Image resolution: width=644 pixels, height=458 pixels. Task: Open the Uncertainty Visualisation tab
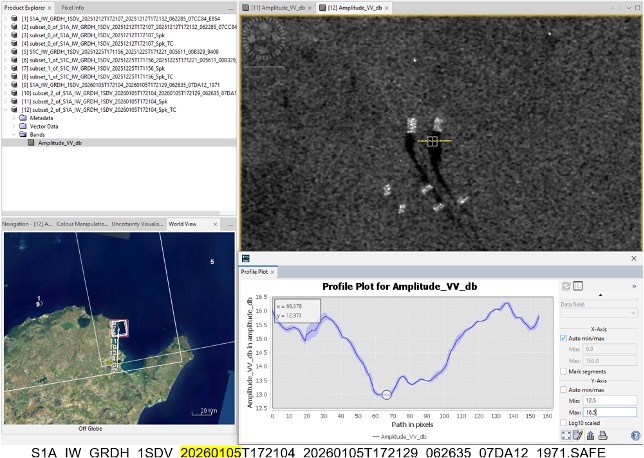click(137, 224)
